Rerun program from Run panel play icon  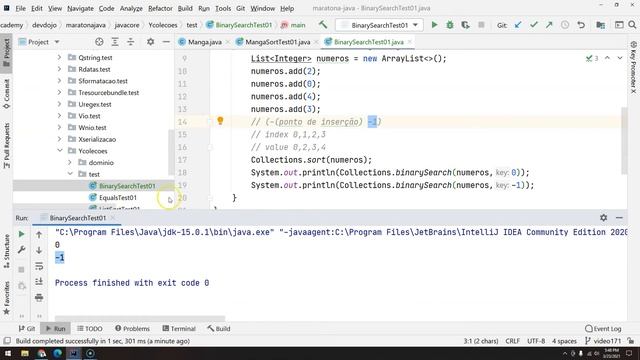pyautogui.click(x=21, y=234)
